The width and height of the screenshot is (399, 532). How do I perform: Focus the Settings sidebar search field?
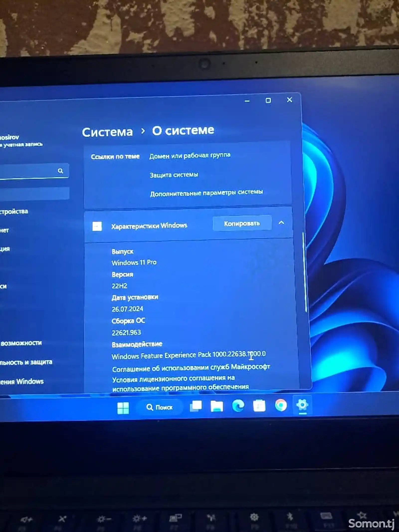34,171
